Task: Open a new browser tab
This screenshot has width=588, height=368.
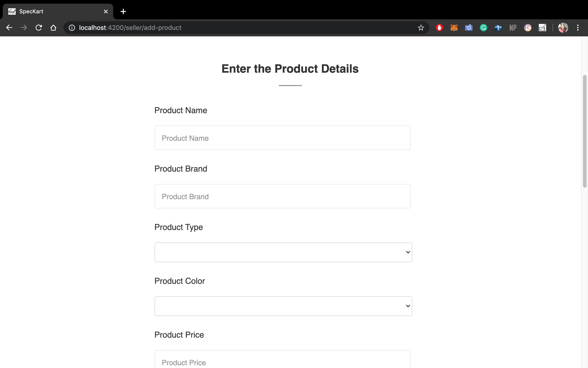Action: click(x=123, y=11)
